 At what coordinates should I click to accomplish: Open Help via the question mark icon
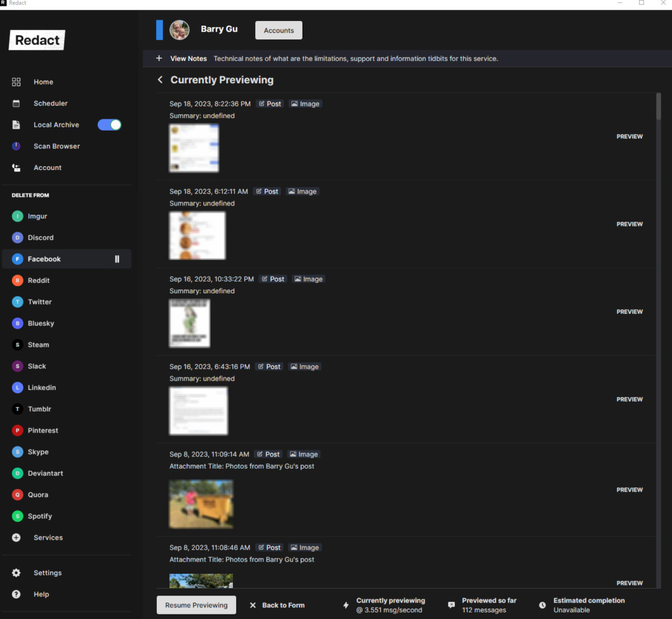(16, 594)
